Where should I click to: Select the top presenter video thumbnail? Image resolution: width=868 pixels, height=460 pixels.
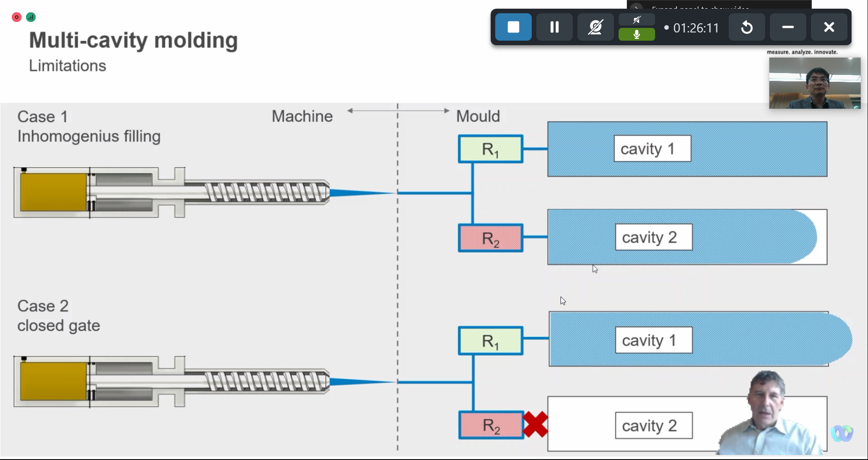[815, 83]
